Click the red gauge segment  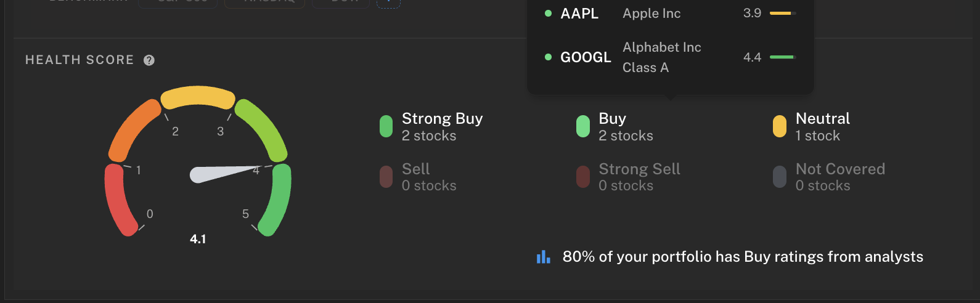point(118,200)
